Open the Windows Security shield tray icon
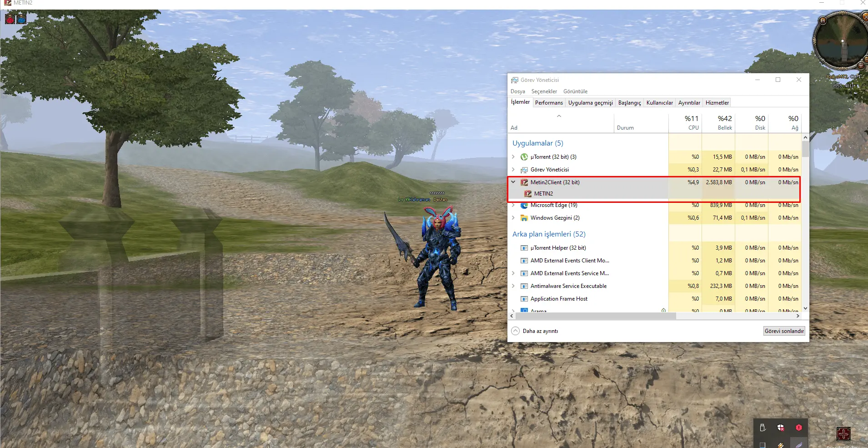Screen dimensions: 868x448 (781, 428)
